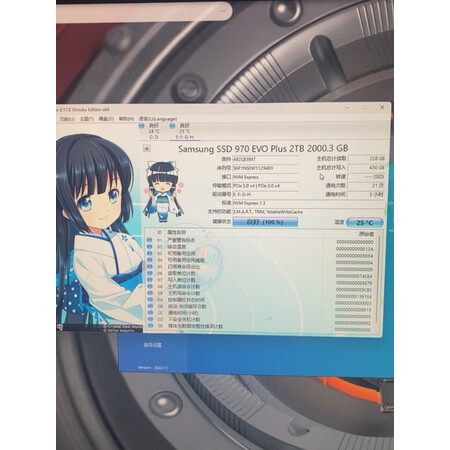Open the 硬盘 (Disk) menu
Viewport: 450px width, 450px height.
[x=106, y=119]
